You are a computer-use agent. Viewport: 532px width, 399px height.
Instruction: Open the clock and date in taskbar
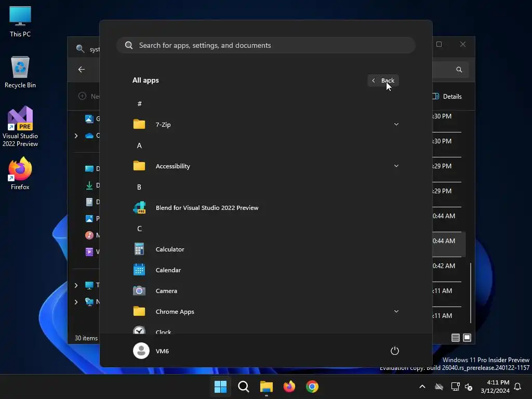pos(495,387)
